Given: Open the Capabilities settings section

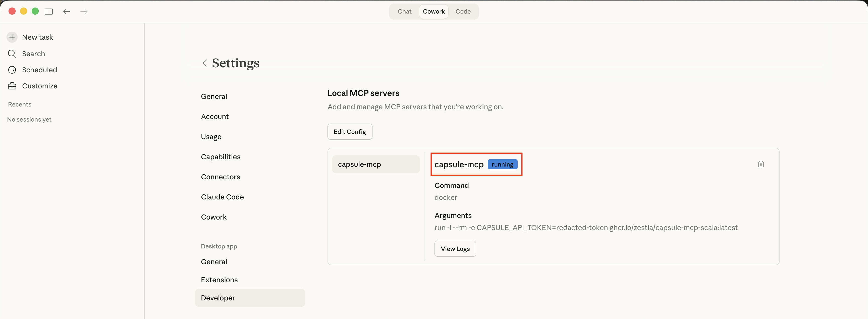Looking at the screenshot, I should 220,157.
